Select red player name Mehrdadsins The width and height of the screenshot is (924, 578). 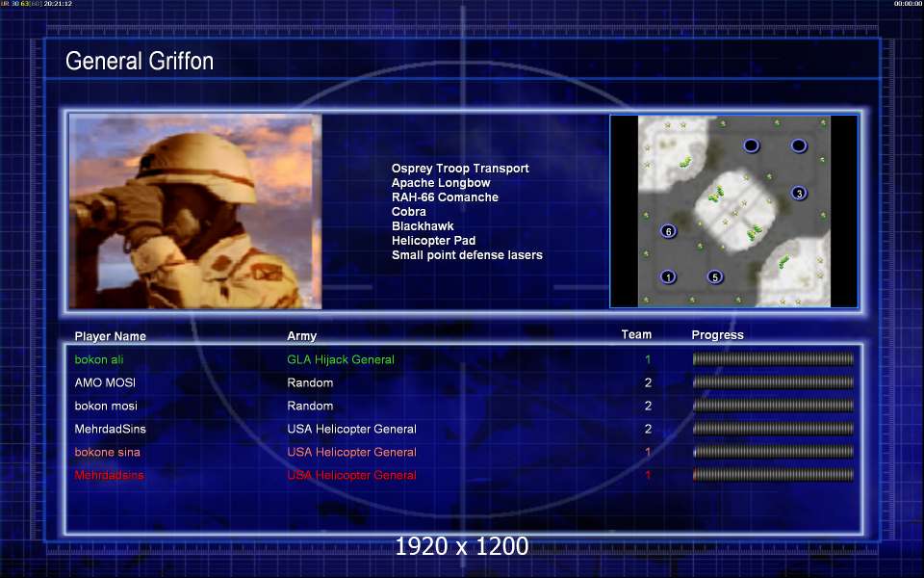[x=109, y=475]
